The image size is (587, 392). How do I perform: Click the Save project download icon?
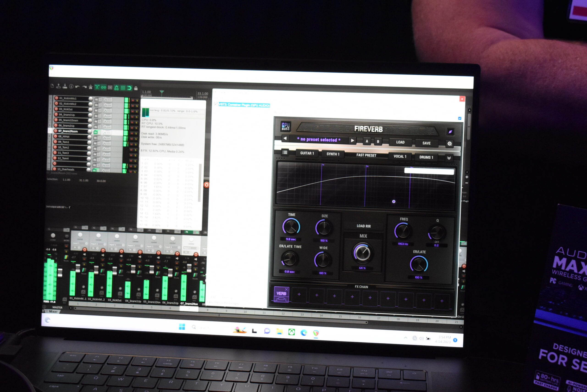pos(65,86)
